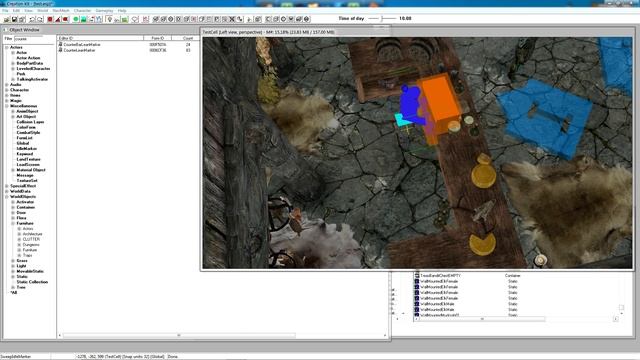Expand the Character tree category
Viewport: 640px width, 360px height.
(7, 90)
